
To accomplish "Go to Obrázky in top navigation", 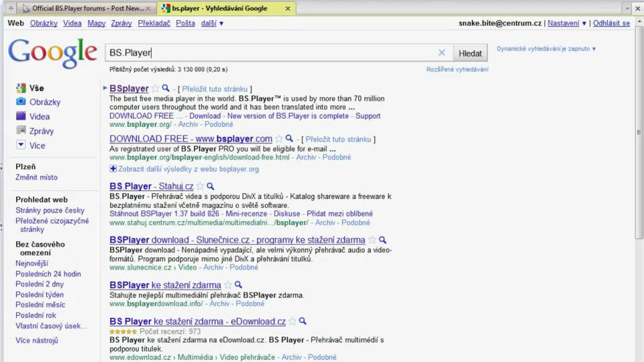I will (44, 23).
